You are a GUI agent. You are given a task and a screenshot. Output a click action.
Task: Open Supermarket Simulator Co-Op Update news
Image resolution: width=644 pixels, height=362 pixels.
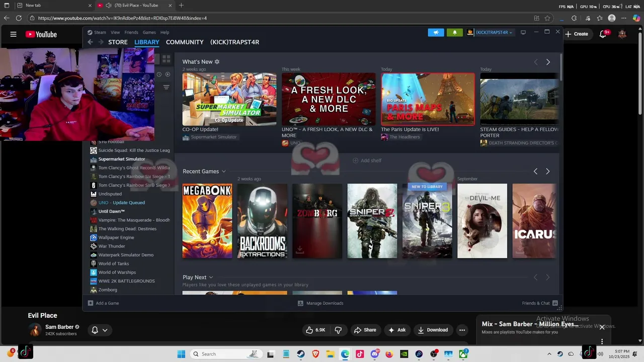pyautogui.click(x=229, y=100)
